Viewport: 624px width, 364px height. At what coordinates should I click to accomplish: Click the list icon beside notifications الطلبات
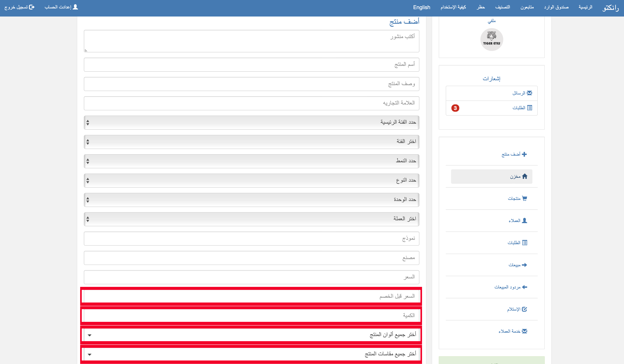(530, 108)
